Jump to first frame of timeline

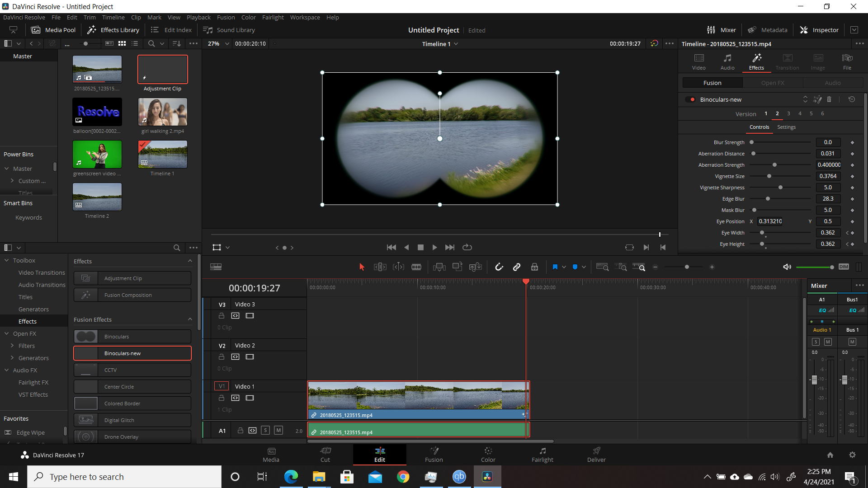pos(392,248)
